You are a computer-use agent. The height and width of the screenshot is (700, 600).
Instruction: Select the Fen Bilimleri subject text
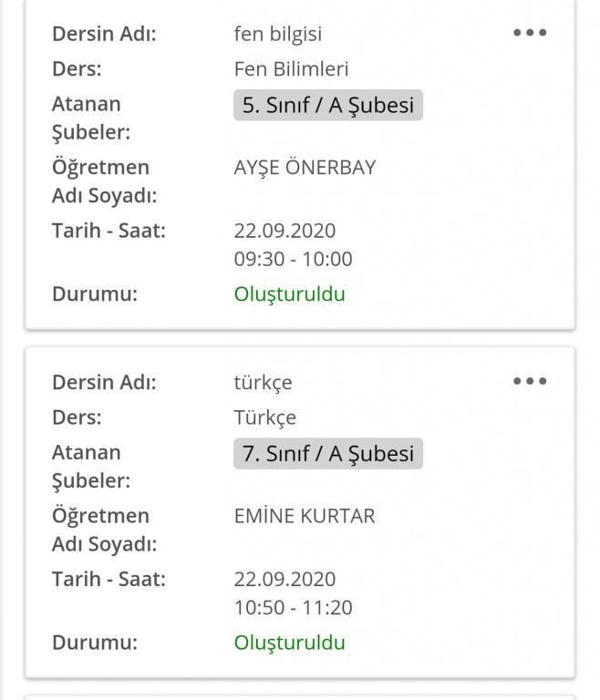click(291, 68)
